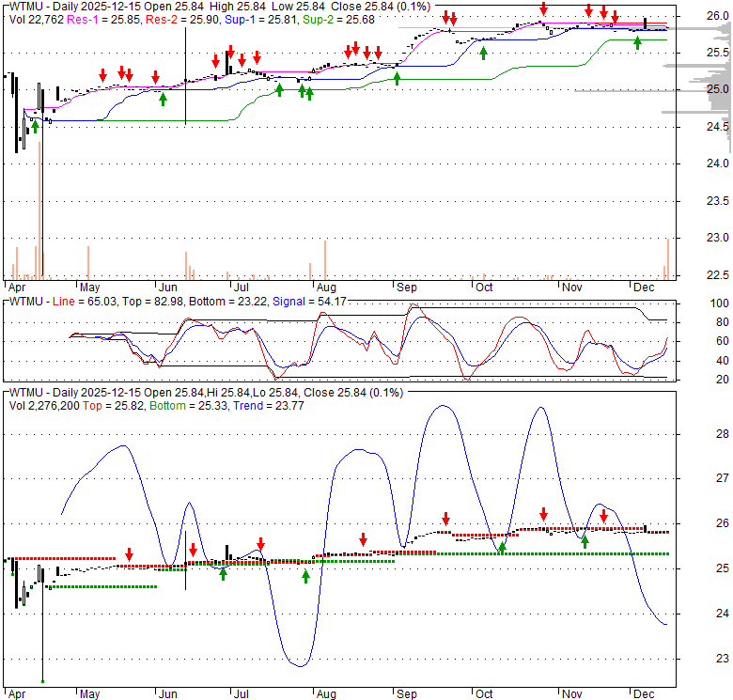This screenshot has width=733, height=700.
Task: Click the Sep month label under the top chart
Action: 407,287
